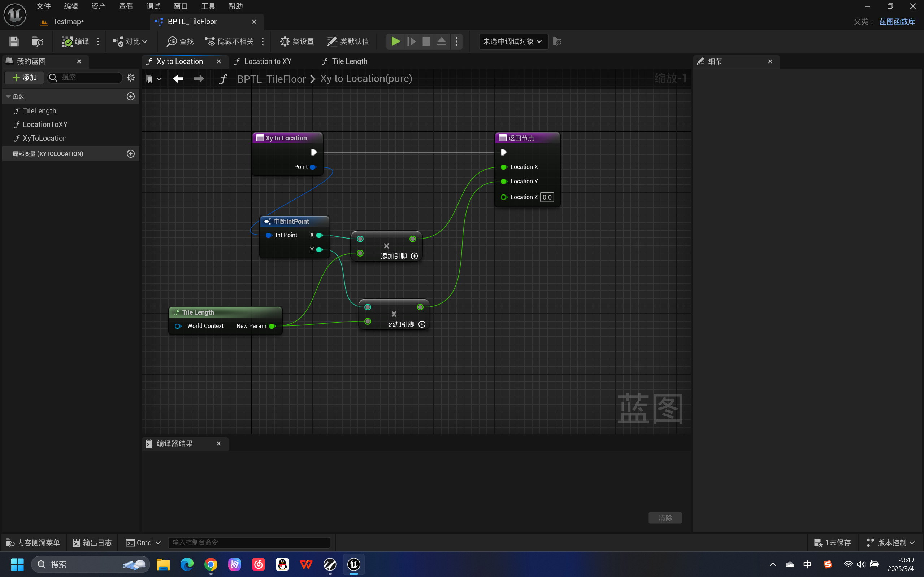The width and height of the screenshot is (924, 577).
Task: Click 添加引脚 on the lower multiply node
Action: (407, 324)
